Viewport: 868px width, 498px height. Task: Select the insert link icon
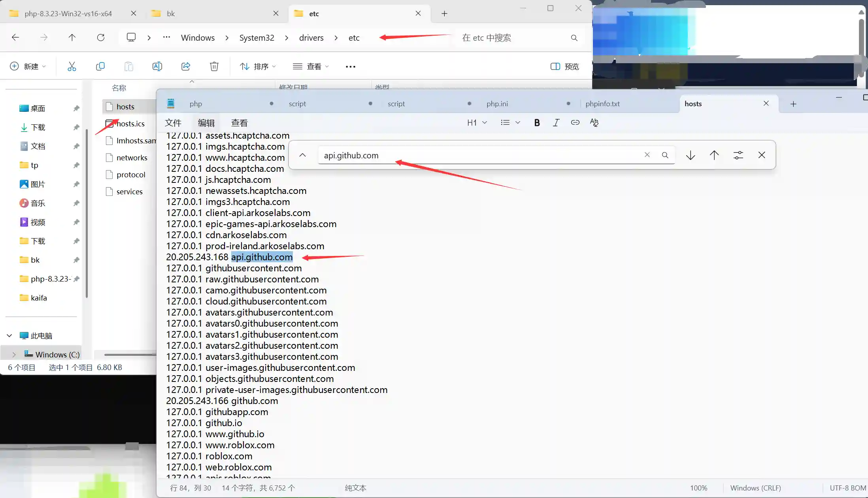tap(575, 122)
